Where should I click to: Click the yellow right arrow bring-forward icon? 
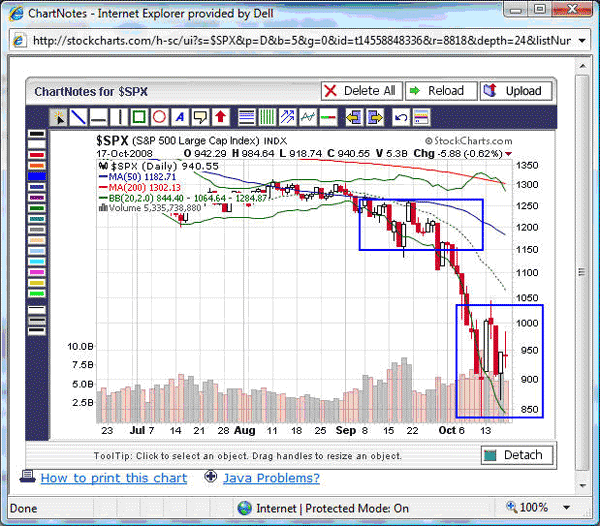point(375,117)
